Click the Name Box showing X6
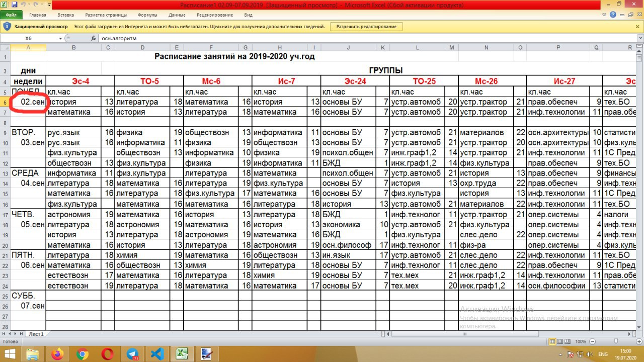Viewport: 644px width, 362px height. tap(28, 38)
